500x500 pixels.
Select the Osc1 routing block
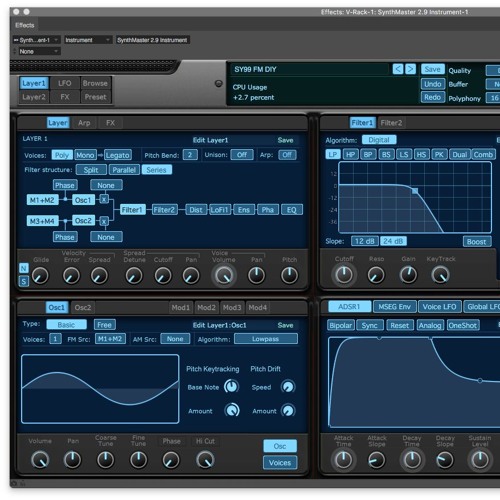point(83,200)
